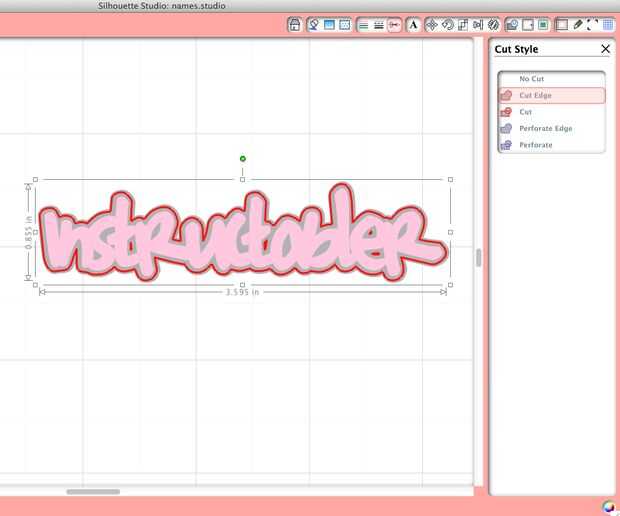Close the Cut Style panel
This screenshot has width=620, height=516.
(x=605, y=49)
